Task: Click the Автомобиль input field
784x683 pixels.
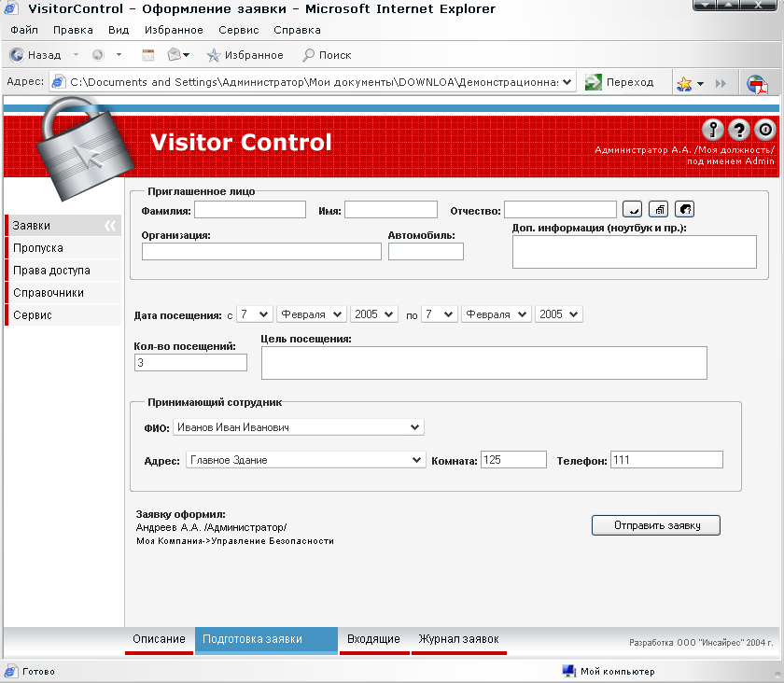Action: coord(426,252)
